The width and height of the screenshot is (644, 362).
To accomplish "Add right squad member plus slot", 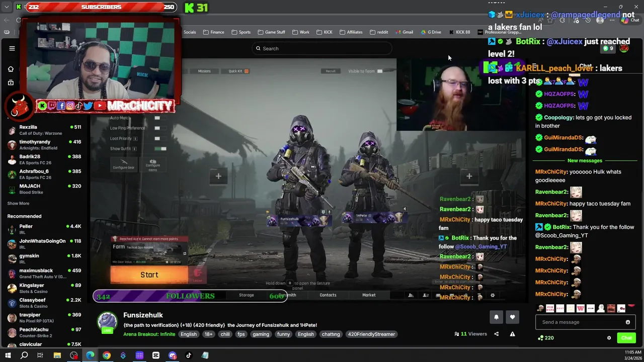I will tap(469, 176).
